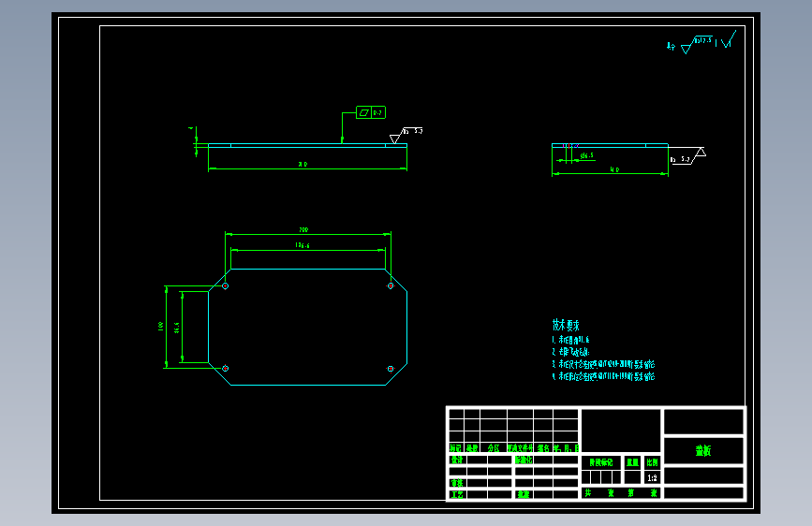Screen dimensions: 812x526
Task: Click the 批准 label
Action: tap(524, 494)
